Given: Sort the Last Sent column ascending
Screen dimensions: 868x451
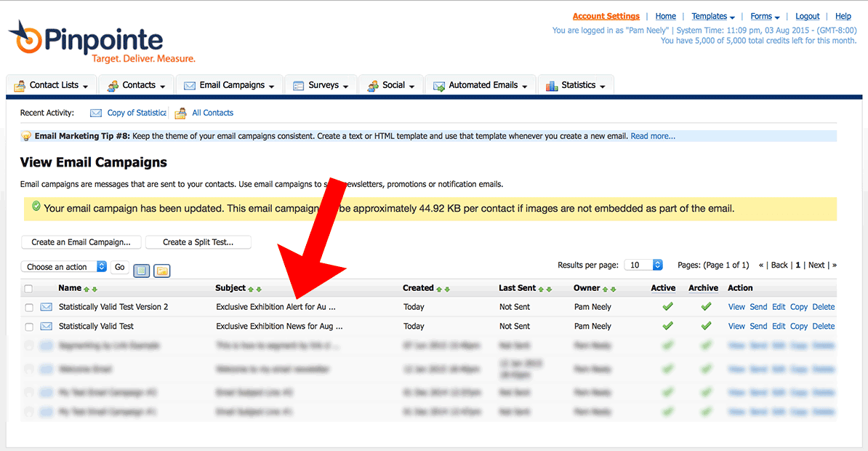Looking at the screenshot, I should click(541, 290).
